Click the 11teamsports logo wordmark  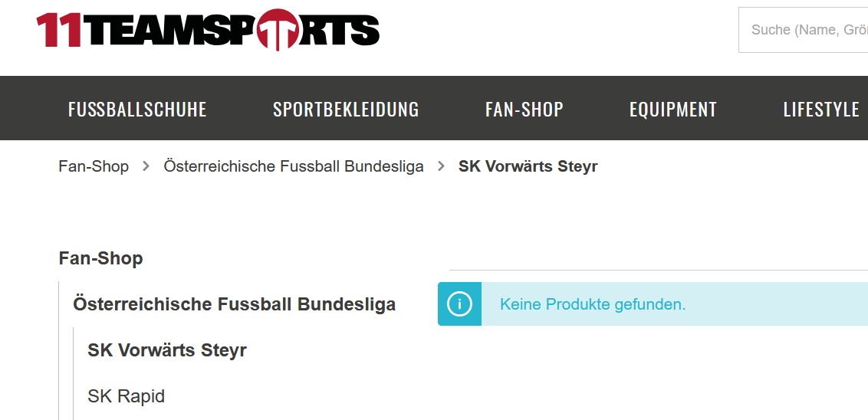coord(208,30)
